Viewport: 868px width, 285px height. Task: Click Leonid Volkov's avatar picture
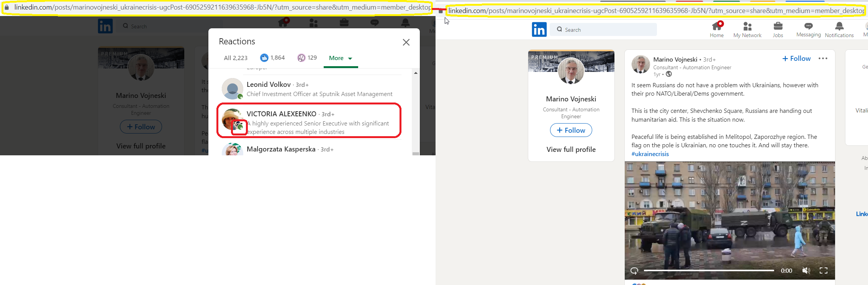pyautogui.click(x=233, y=89)
